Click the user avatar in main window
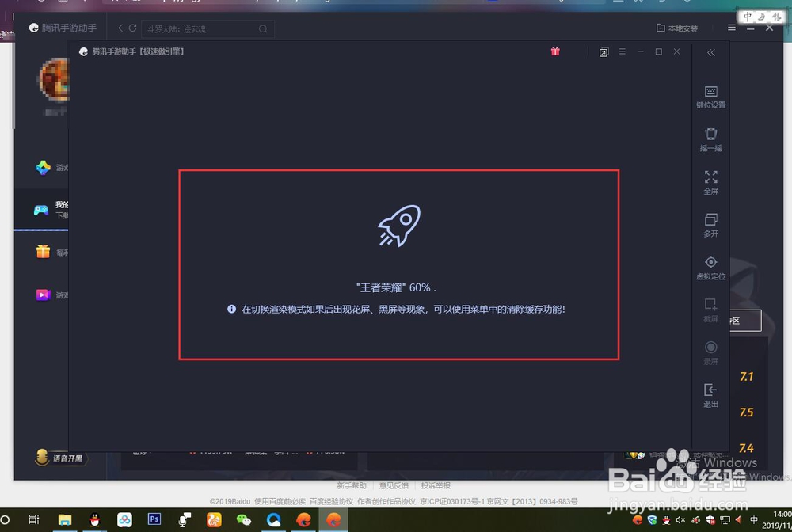This screenshot has height=532, width=792. tap(54, 80)
